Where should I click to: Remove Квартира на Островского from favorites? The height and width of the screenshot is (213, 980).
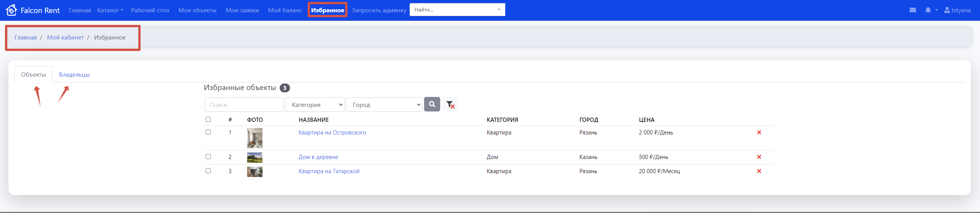[759, 133]
